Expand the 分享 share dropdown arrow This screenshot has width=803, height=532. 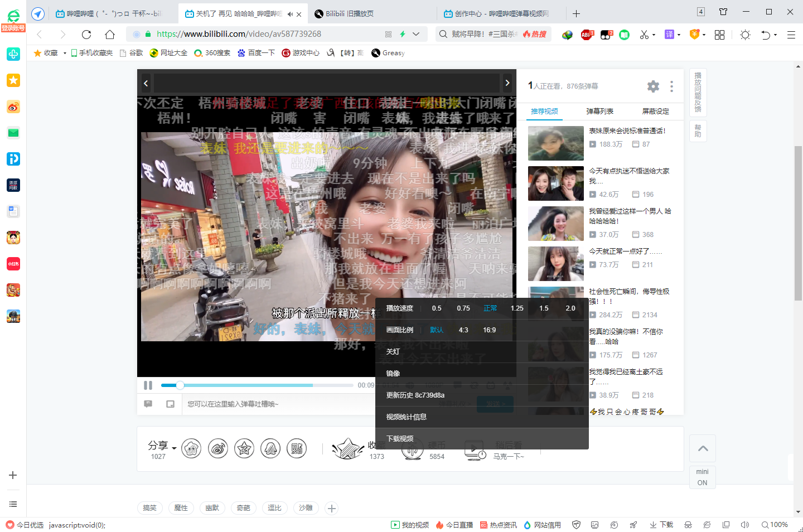[x=174, y=448]
